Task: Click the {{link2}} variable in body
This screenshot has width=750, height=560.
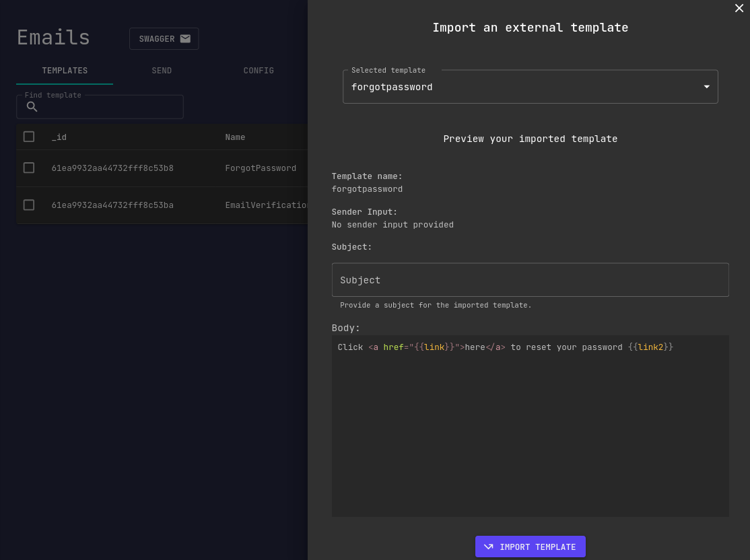Action: point(650,347)
